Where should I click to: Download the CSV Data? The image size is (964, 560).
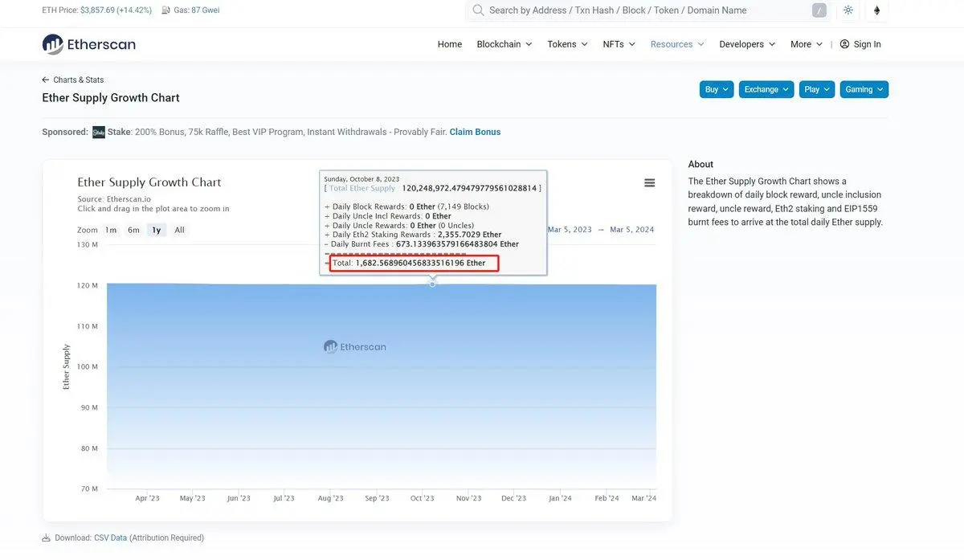(110, 538)
